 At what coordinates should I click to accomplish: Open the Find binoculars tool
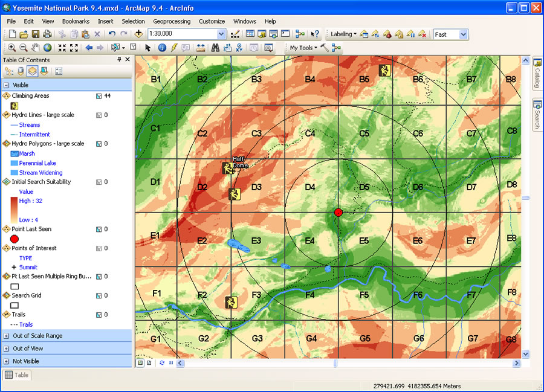215,48
